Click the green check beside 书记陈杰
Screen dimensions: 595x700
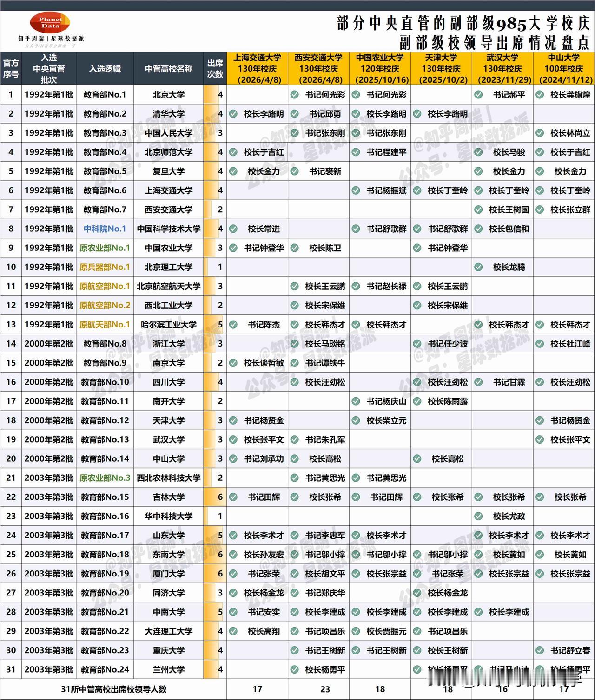click(233, 325)
